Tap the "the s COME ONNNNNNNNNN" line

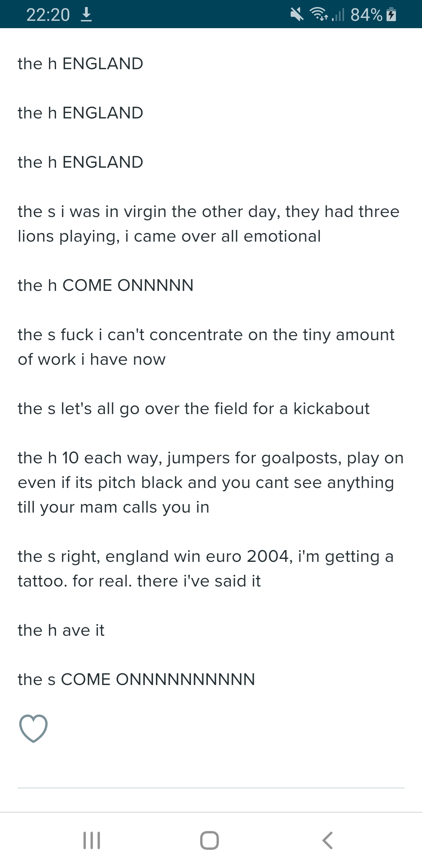click(x=136, y=679)
